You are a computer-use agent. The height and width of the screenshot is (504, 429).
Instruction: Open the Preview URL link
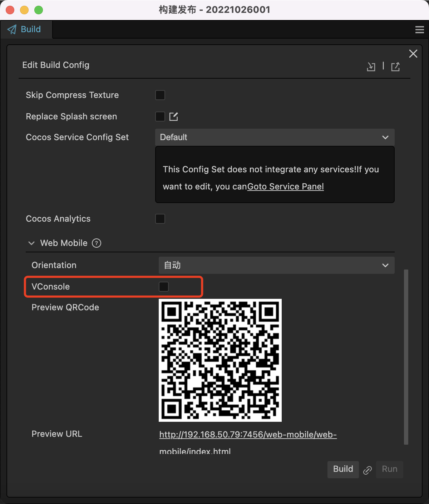tap(248, 443)
